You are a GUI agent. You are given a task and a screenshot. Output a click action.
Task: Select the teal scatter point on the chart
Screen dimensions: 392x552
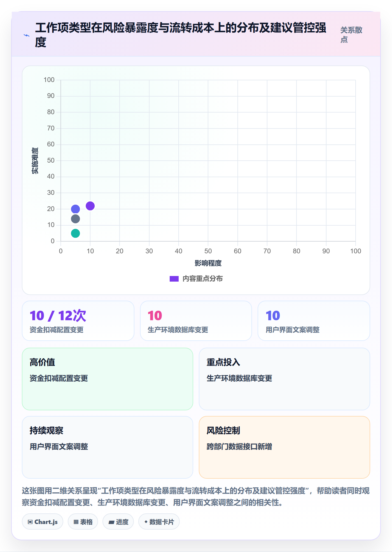(x=75, y=233)
